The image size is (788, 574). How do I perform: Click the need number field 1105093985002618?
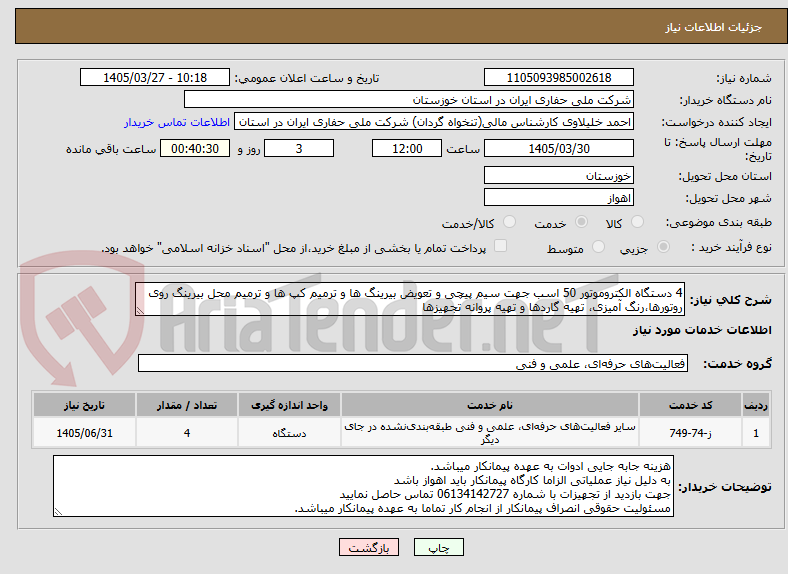(x=559, y=77)
